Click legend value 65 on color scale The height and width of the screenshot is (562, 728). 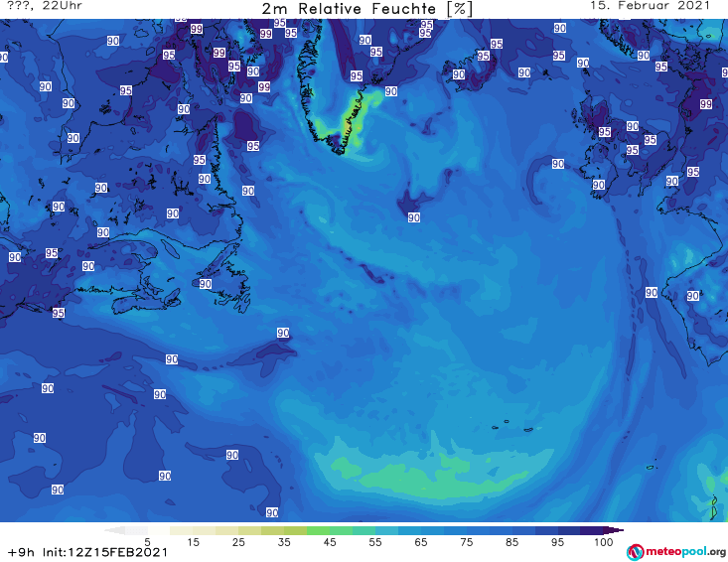click(x=421, y=542)
